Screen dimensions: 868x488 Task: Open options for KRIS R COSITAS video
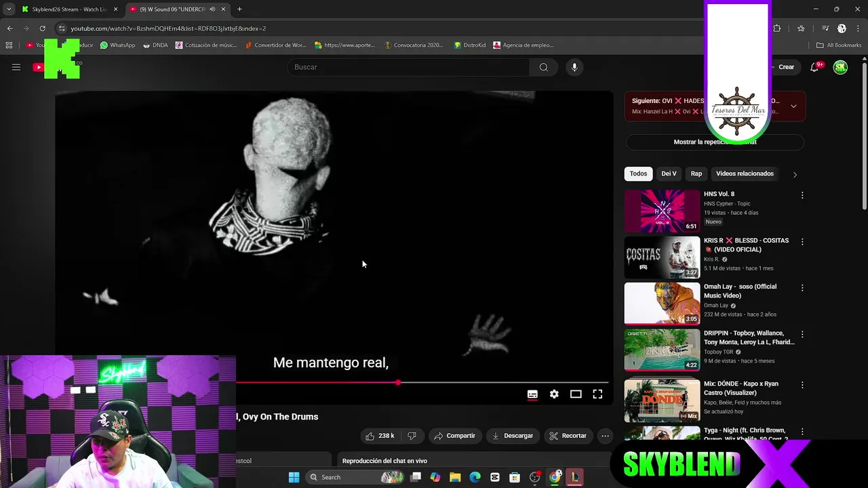point(802,242)
